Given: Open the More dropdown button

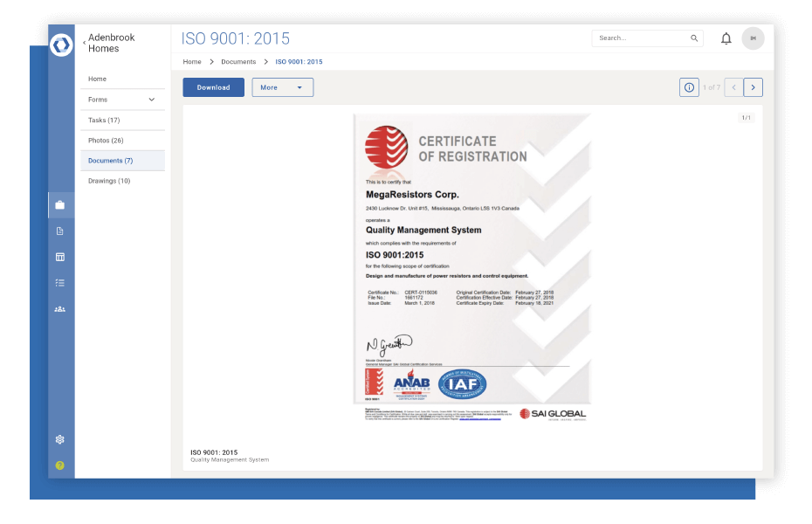Looking at the screenshot, I should 283,87.
